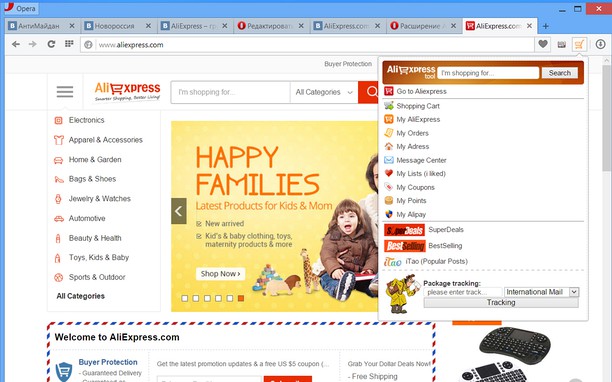Click the browser forward arrow
Image resolution: width=612 pixels, height=382 pixels.
pos(32,44)
